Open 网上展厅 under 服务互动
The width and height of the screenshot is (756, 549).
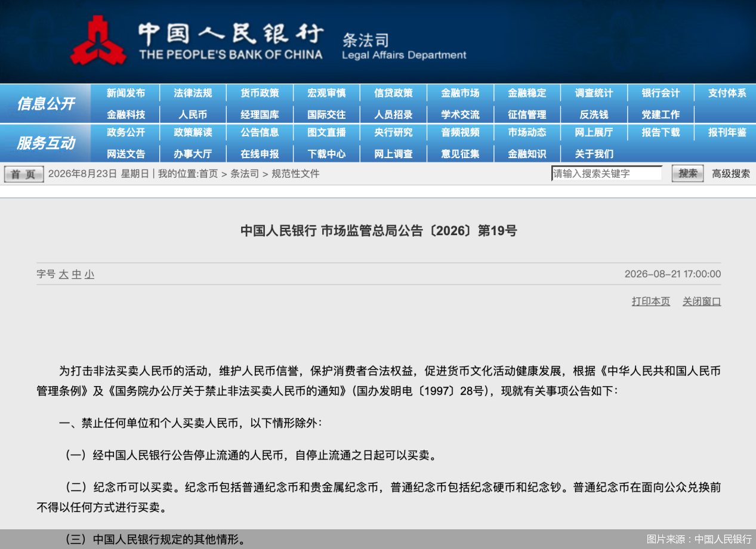click(594, 132)
